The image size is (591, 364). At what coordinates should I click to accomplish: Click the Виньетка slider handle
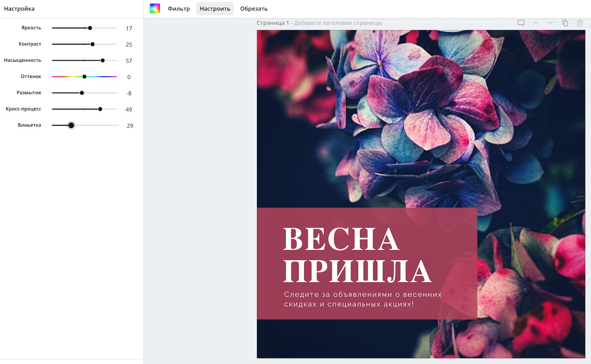(71, 125)
